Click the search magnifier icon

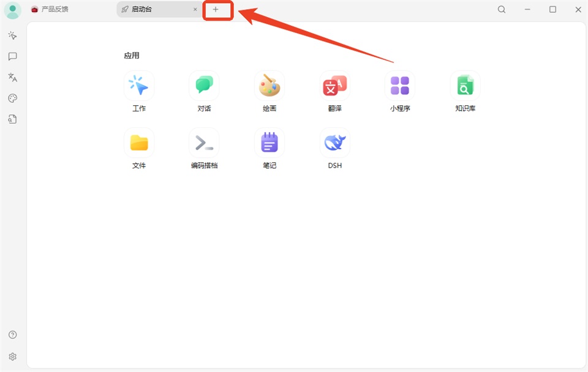[x=502, y=9]
